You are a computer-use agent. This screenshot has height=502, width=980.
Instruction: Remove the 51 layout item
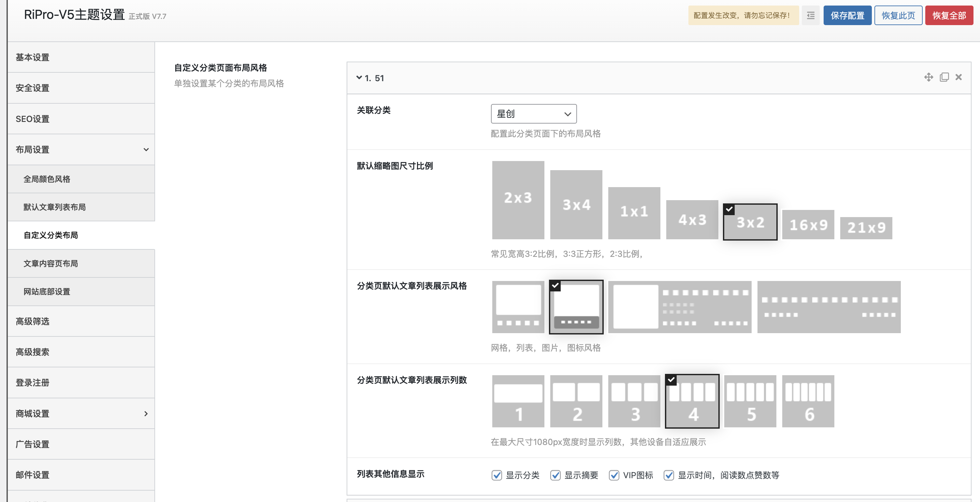(x=958, y=77)
